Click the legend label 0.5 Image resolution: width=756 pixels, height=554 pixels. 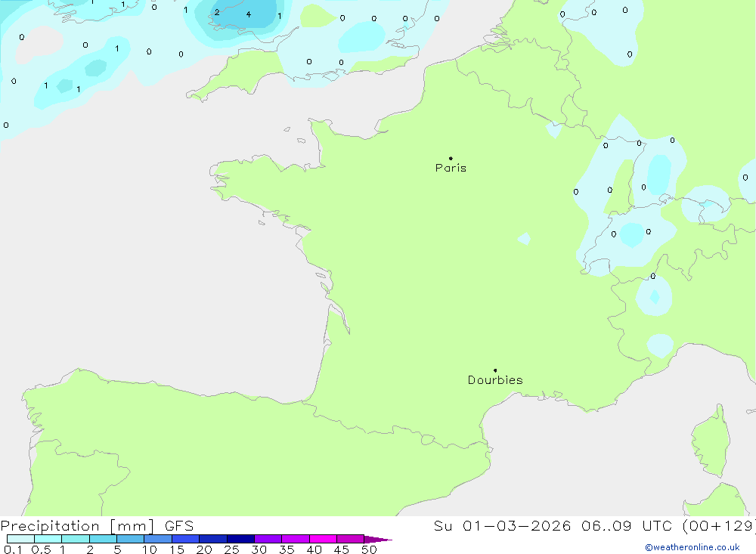point(41,549)
